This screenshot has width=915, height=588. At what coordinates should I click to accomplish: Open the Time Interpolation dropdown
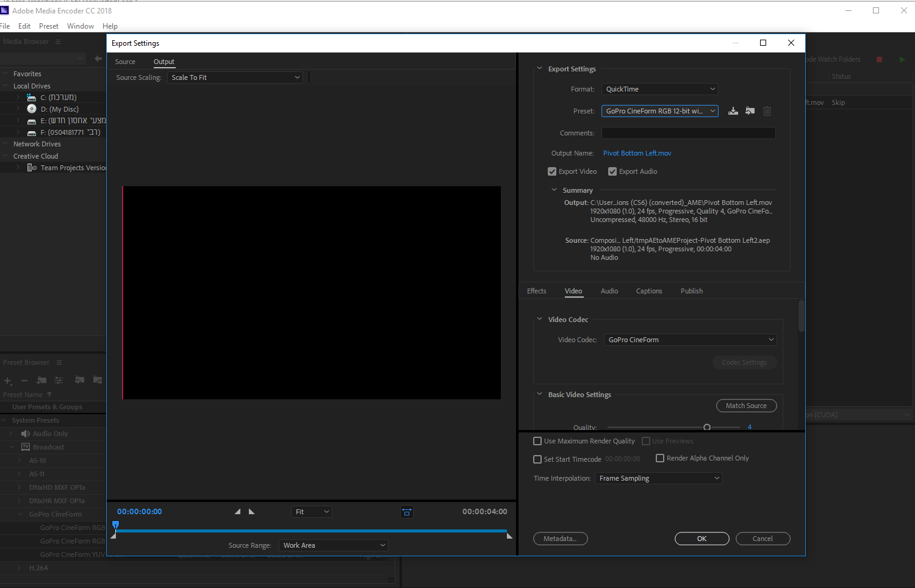coord(659,478)
